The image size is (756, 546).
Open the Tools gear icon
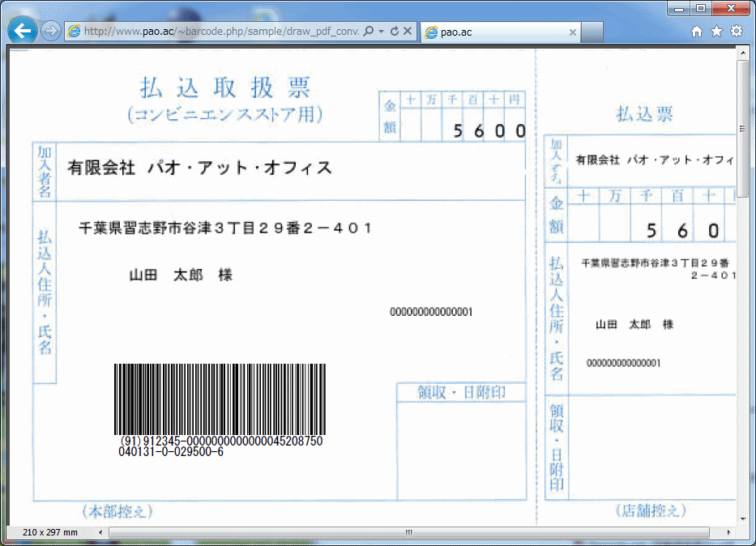point(736,32)
